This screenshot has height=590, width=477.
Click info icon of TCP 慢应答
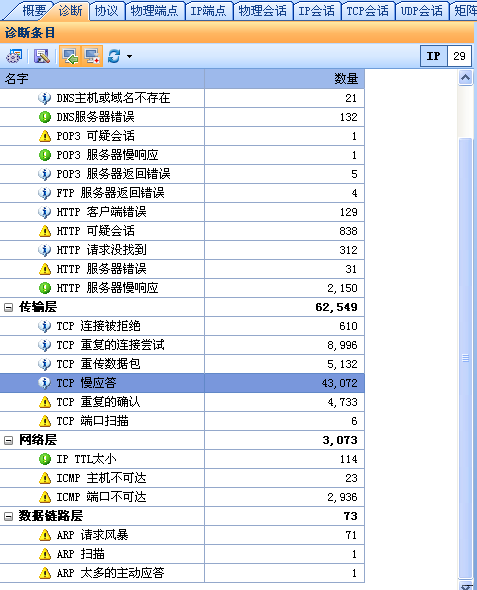point(45,383)
